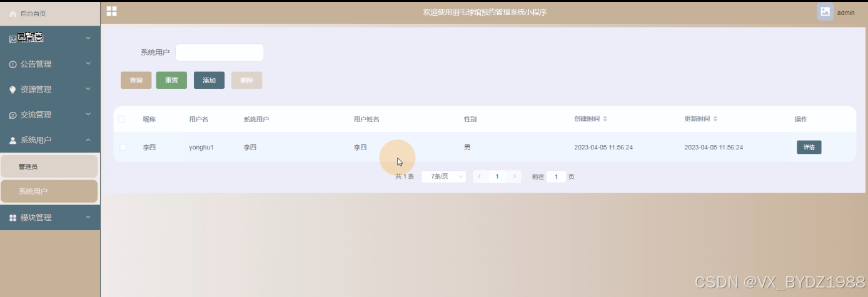Click the 交流管理 chat bubble icon
Viewport: 868px width, 297px height.
[x=13, y=115]
